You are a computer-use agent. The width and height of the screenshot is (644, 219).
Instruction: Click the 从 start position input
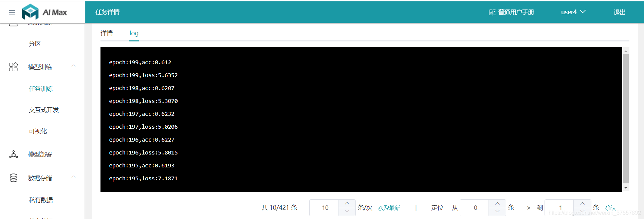tap(475, 208)
